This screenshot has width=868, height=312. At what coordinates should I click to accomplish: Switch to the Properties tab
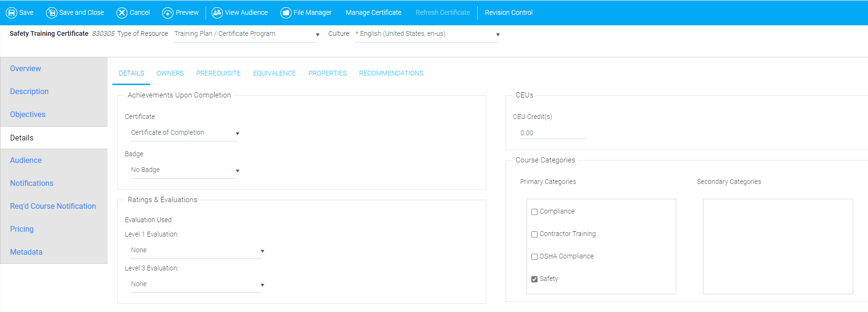tap(327, 73)
